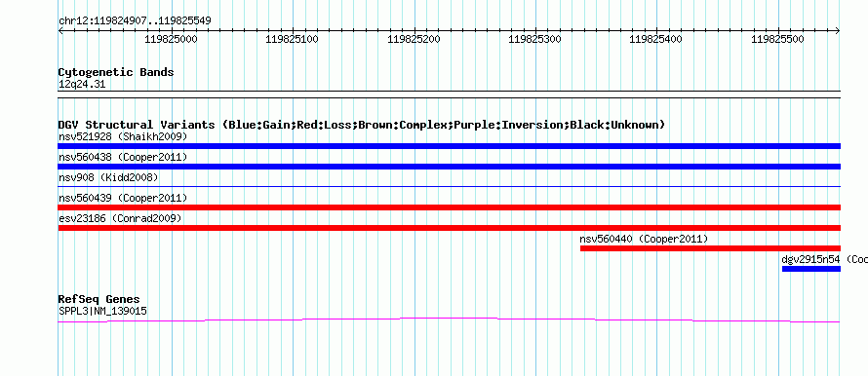This screenshot has width=868, height=376.
Task: Click the chr12:119824907..119825549 region label
Action: tap(135, 21)
